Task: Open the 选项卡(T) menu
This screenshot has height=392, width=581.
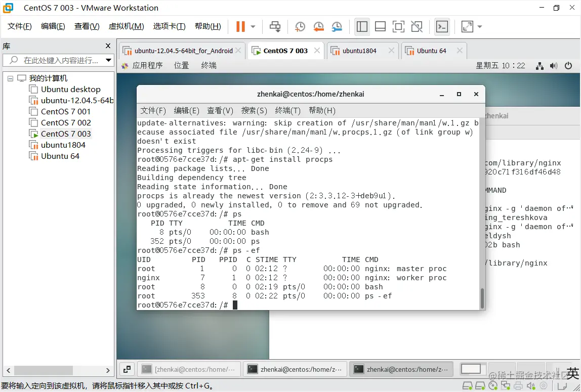Action: (x=170, y=26)
